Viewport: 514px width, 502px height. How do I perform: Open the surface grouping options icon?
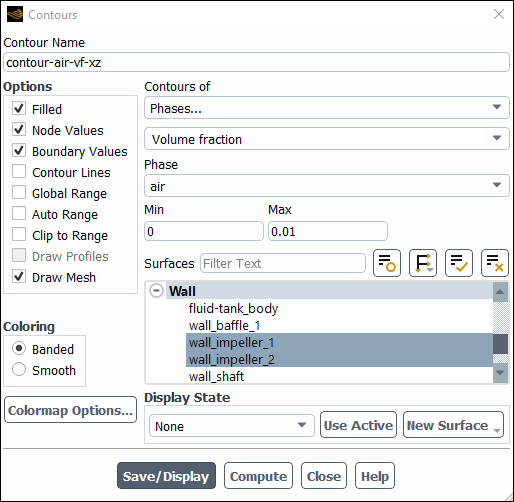[x=423, y=263]
